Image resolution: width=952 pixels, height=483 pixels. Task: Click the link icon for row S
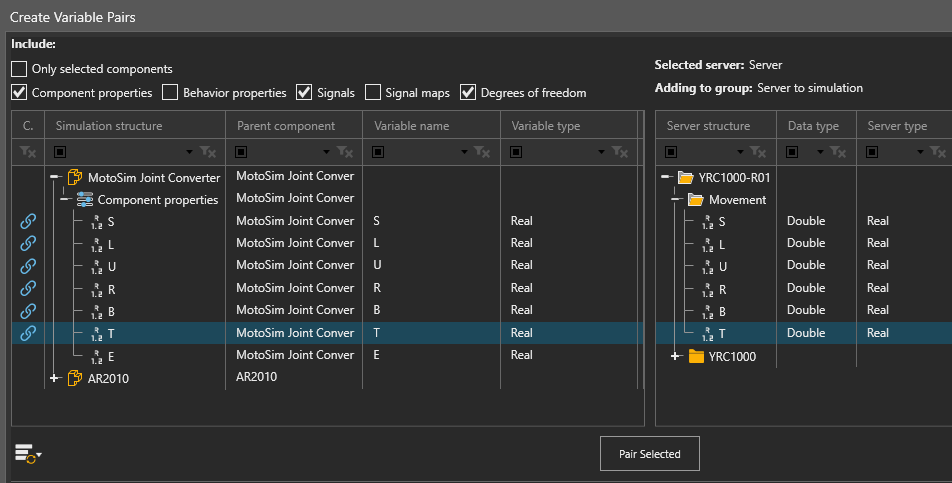[28, 221]
